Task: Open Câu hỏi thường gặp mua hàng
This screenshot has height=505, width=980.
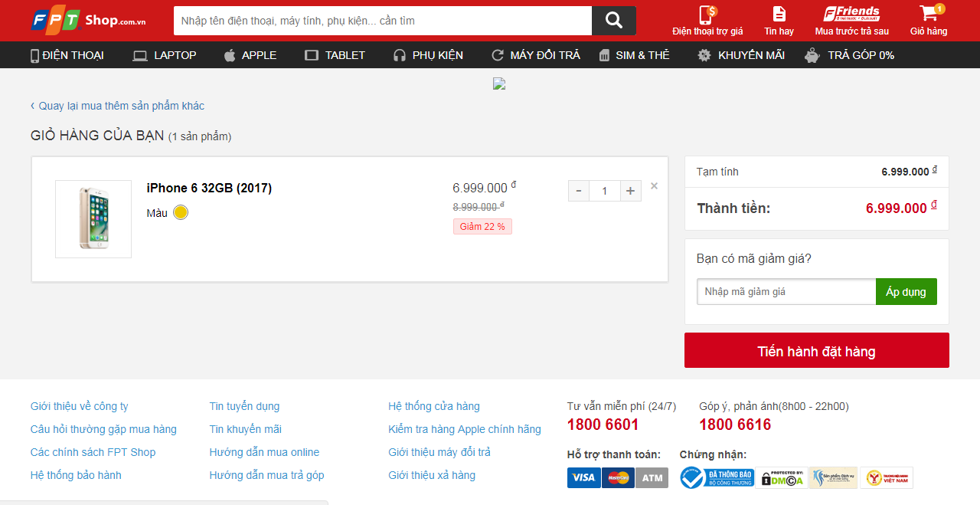Action: tap(103, 429)
